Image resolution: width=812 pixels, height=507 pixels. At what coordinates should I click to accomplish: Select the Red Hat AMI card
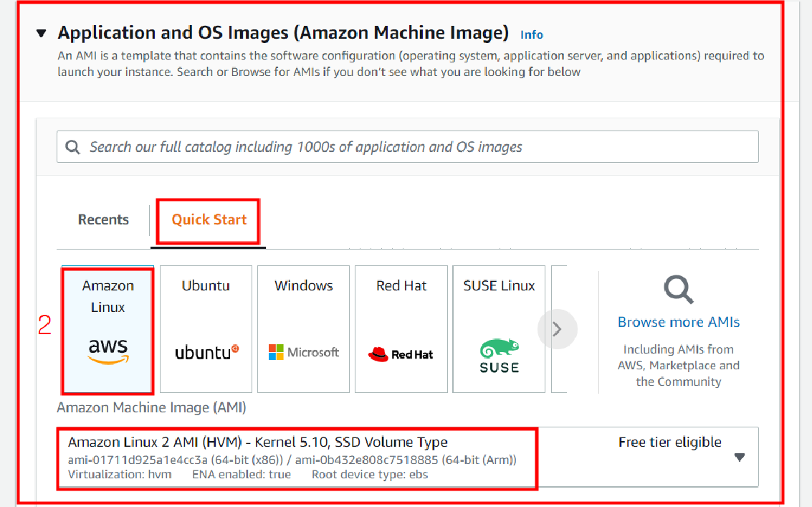(x=401, y=329)
